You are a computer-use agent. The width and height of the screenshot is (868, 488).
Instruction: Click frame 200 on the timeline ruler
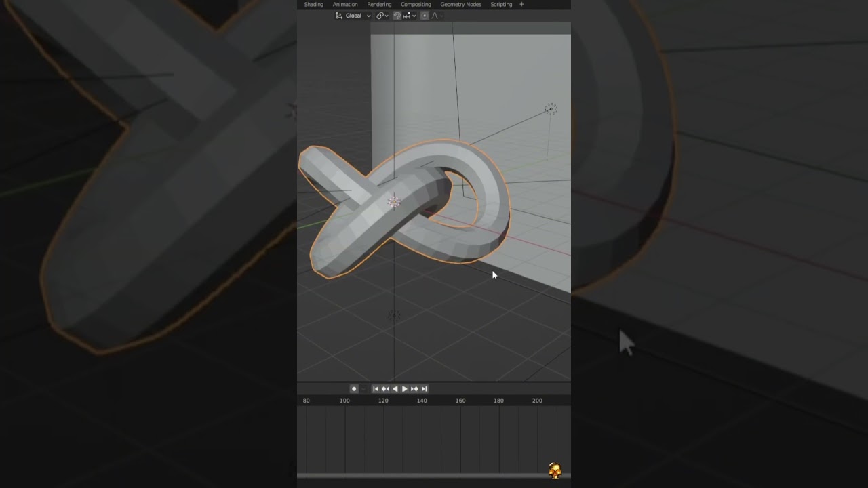(x=537, y=401)
